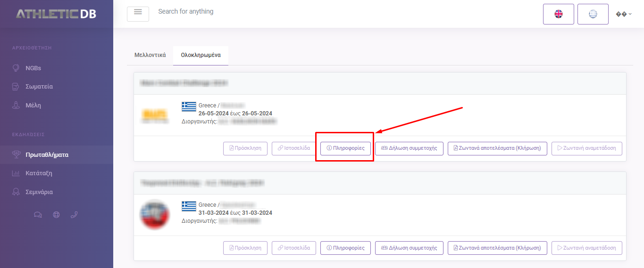Click the Greece flag of the 31-03-2024 event
Viewport: 644px width, 268px height.
click(189, 206)
